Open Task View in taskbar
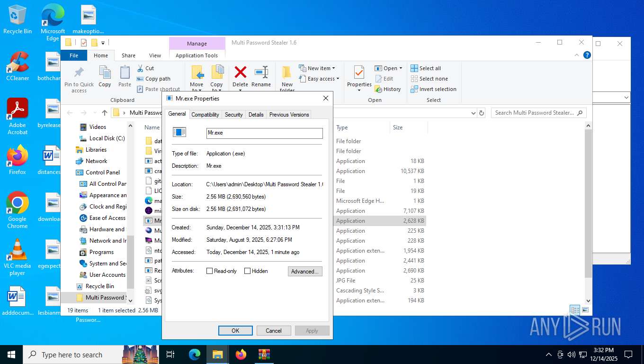 [x=171, y=355]
